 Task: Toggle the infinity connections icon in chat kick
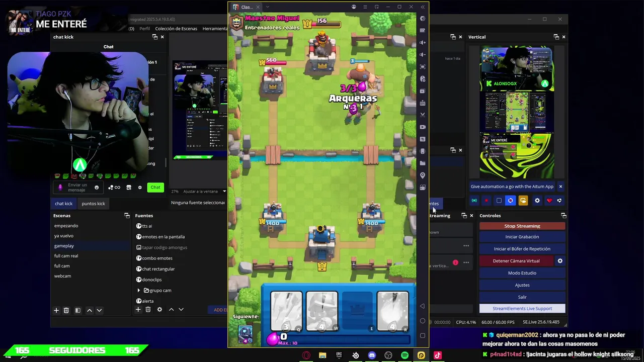click(x=117, y=188)
